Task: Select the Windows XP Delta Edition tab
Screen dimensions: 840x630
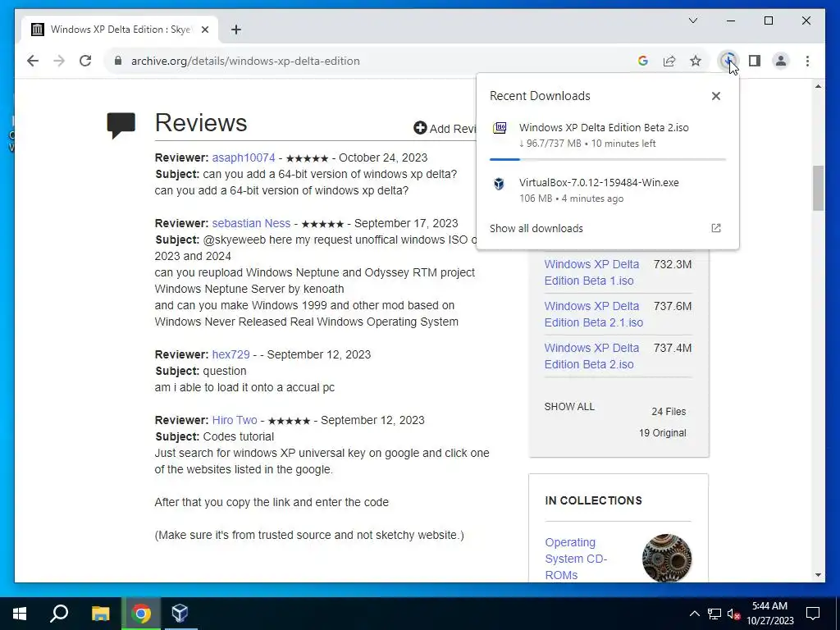Action: pos(120,30)
